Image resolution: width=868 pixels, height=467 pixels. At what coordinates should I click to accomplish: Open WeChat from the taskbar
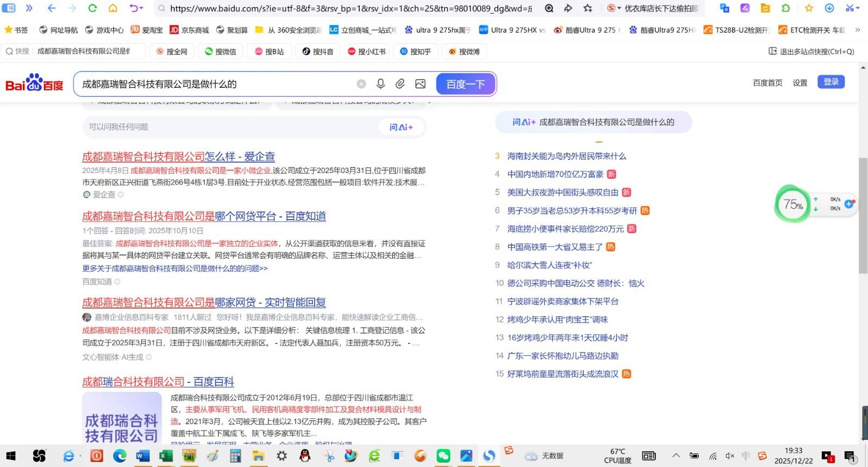tap(443, 456)
